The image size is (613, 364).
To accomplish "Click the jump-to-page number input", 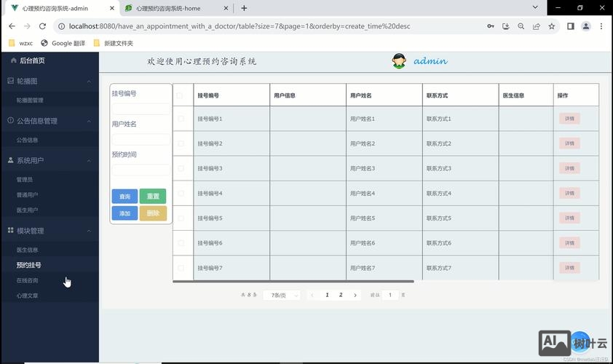I will (389, 295).
